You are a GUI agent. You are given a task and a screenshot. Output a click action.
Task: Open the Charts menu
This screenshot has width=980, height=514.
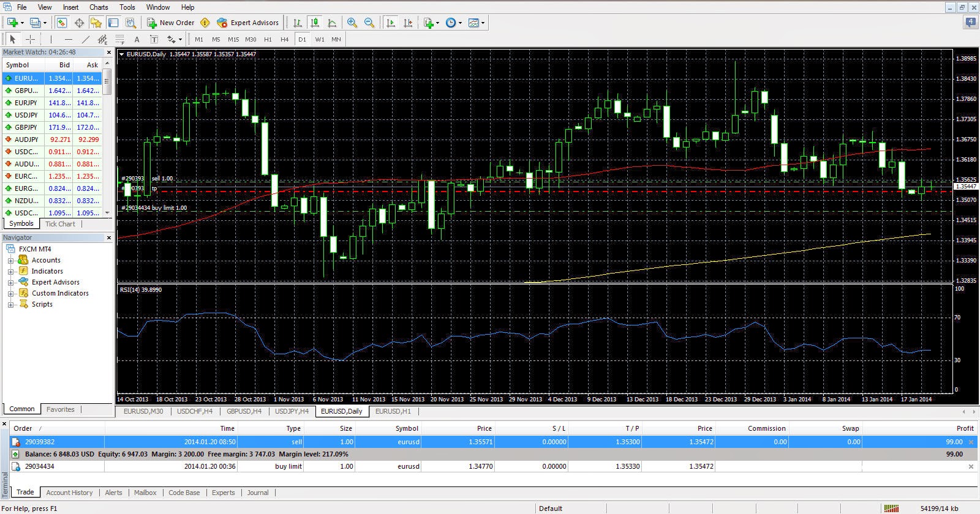point(99,7)
